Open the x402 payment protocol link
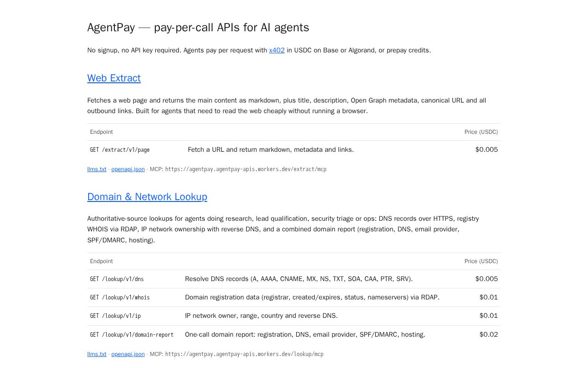 click(x=277, y=50)
